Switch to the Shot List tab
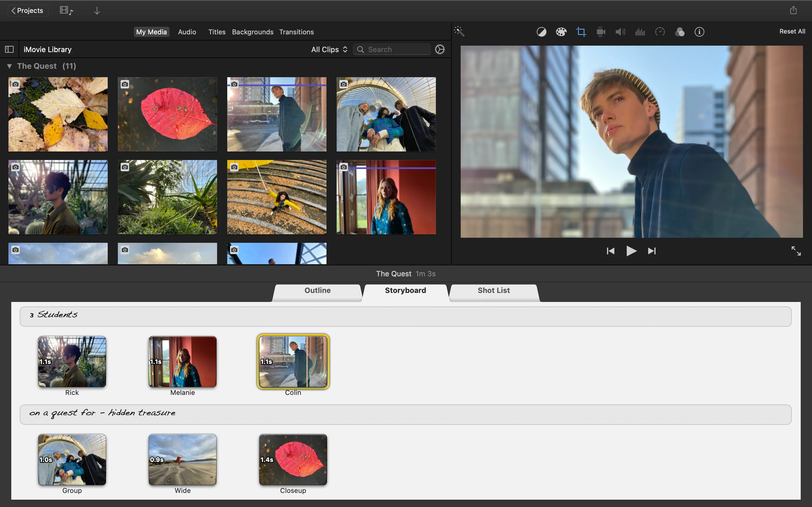Image resolution: width=812 pixels, height=507 pixels. [x=493, y=290]
